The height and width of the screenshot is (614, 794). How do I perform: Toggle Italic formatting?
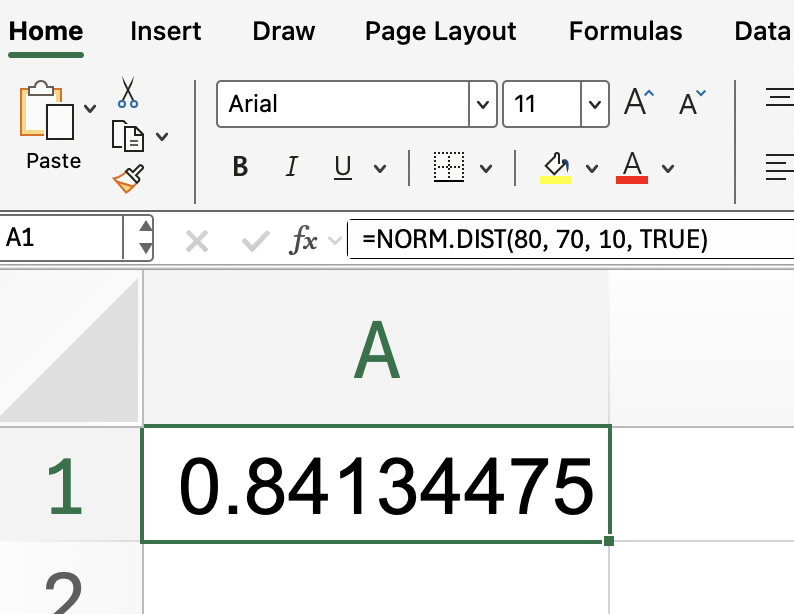292,167
